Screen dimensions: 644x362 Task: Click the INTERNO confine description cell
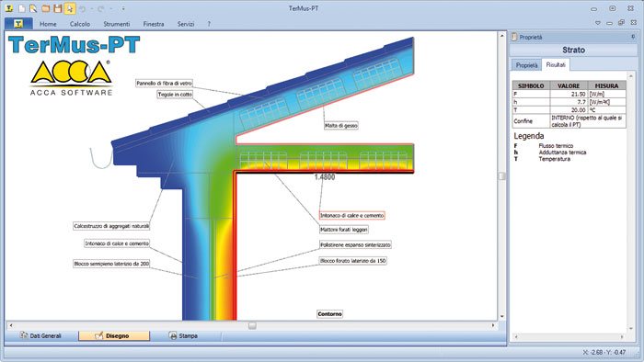point(587,121)
